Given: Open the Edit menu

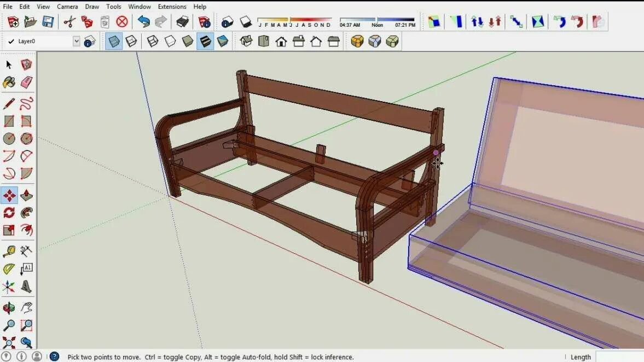Looking at the screenshot, I should (x=25, y=7).
